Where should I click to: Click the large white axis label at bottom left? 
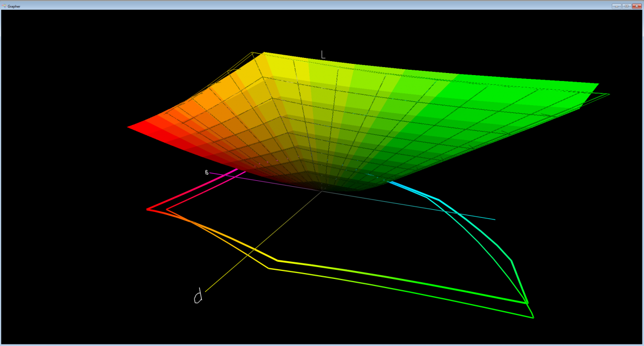[x=198, y=297]
